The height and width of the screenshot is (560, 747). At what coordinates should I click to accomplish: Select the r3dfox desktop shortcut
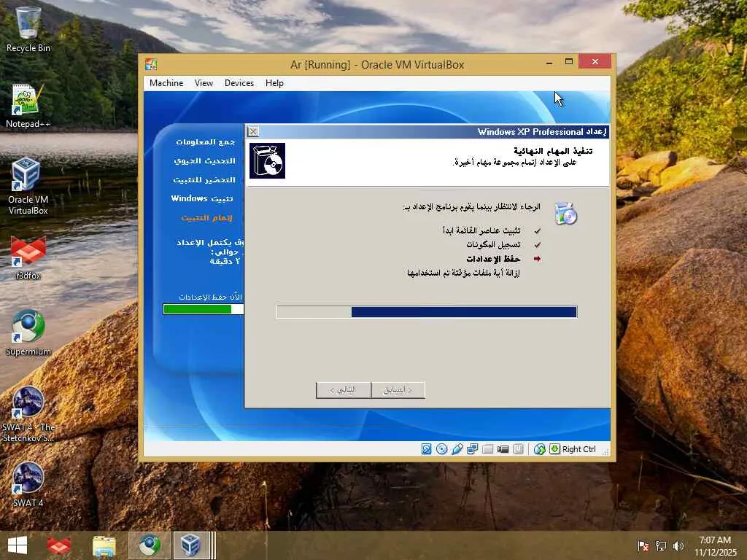[x=28, y=257]
